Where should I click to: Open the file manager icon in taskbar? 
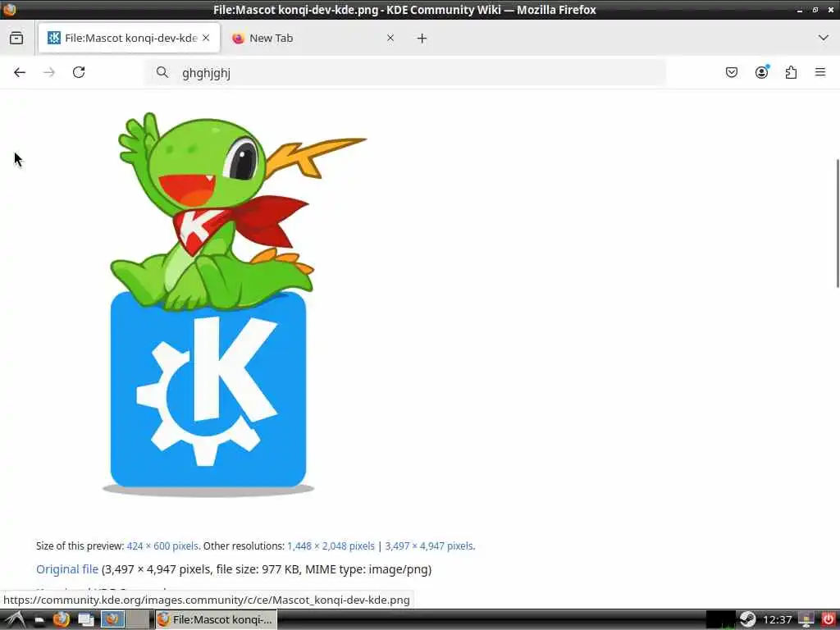[39, 620]
